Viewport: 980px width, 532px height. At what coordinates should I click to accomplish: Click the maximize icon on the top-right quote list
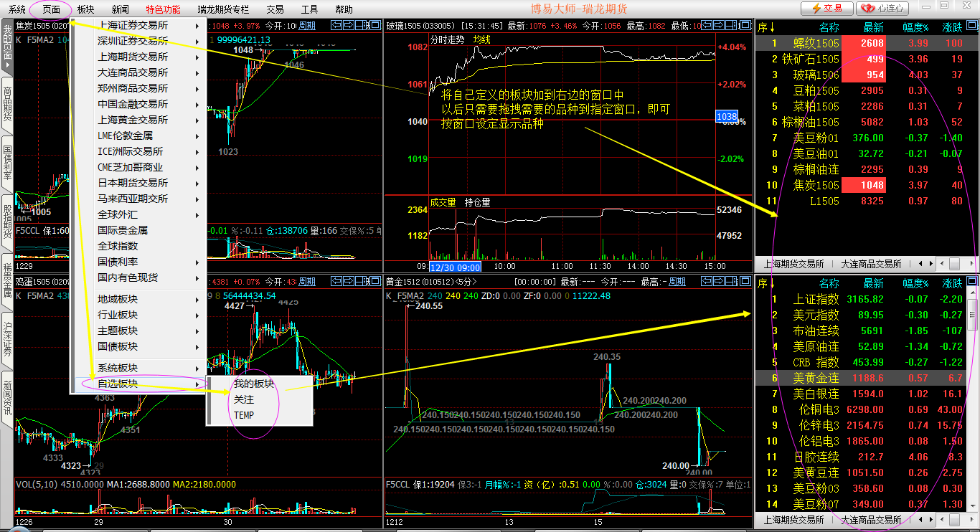coord(973,27)
